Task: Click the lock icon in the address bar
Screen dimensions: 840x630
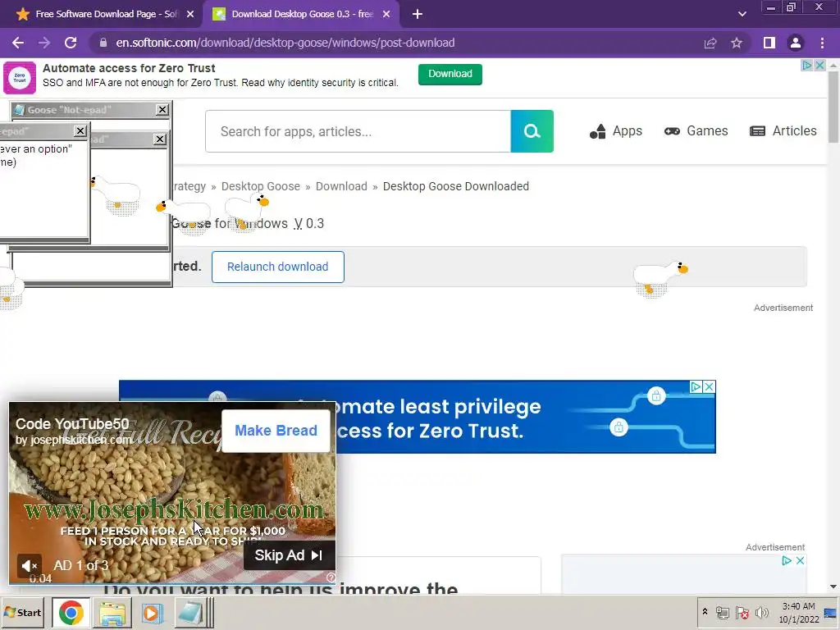Action: click(x=103, y=43)
